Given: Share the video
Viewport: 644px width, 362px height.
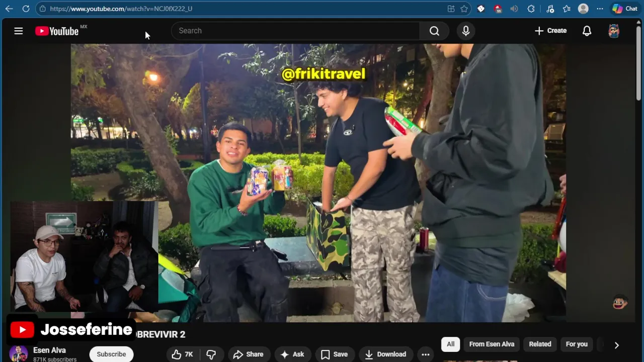Looking at the screenshot, I should pos(249,354).
